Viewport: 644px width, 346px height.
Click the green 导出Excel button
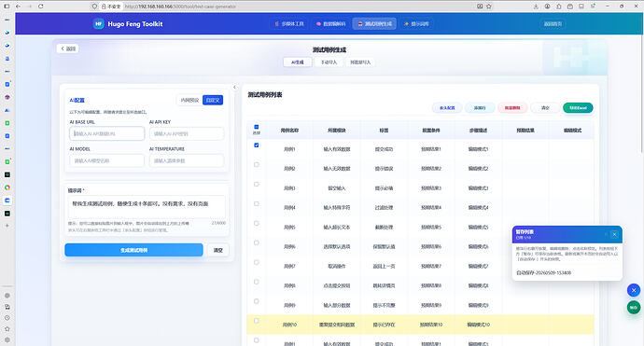[578, 108]
